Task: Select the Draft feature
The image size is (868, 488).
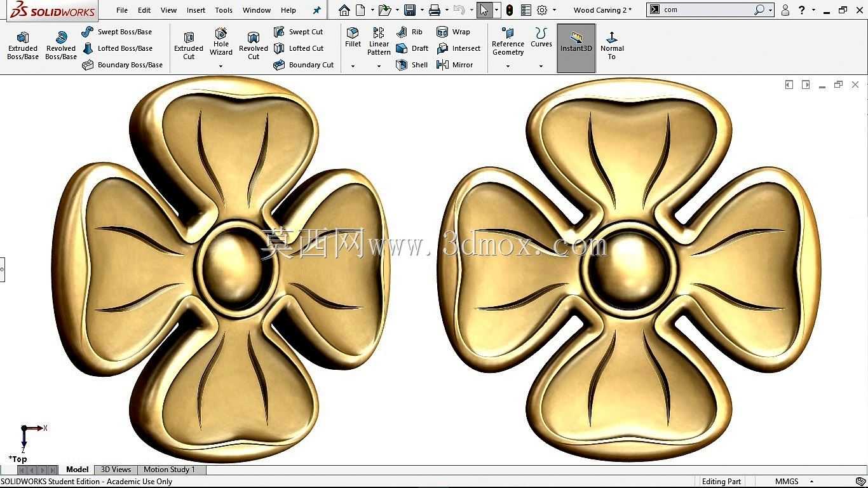Action: 412,48
